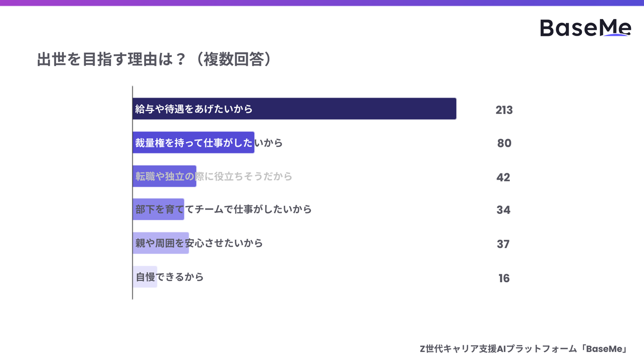Screen dimensions: 644x362
Task: Click the number 34 data label
Action: click(x=503, y=210)
